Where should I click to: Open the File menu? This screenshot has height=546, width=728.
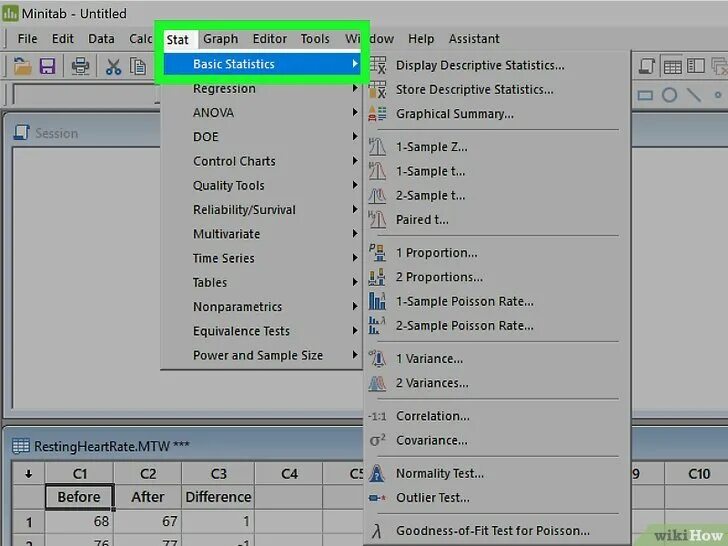point(27,39)
